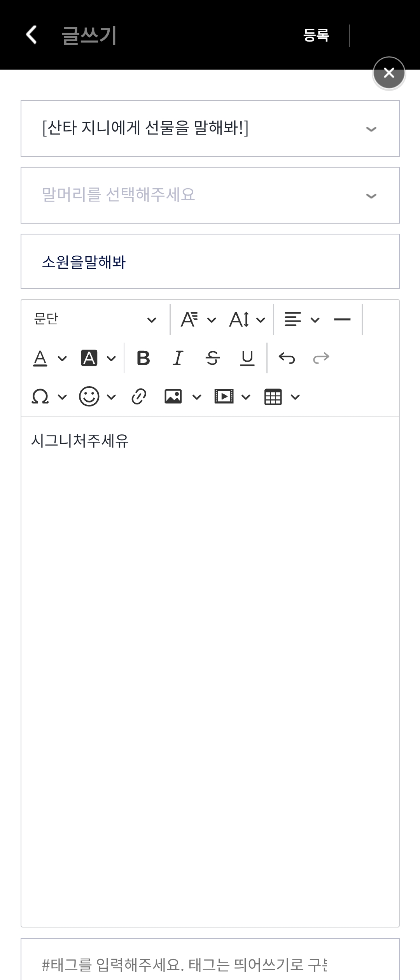
Task: Open the 문단 paragraph style dropdown
Action: [x=95, y=320]
